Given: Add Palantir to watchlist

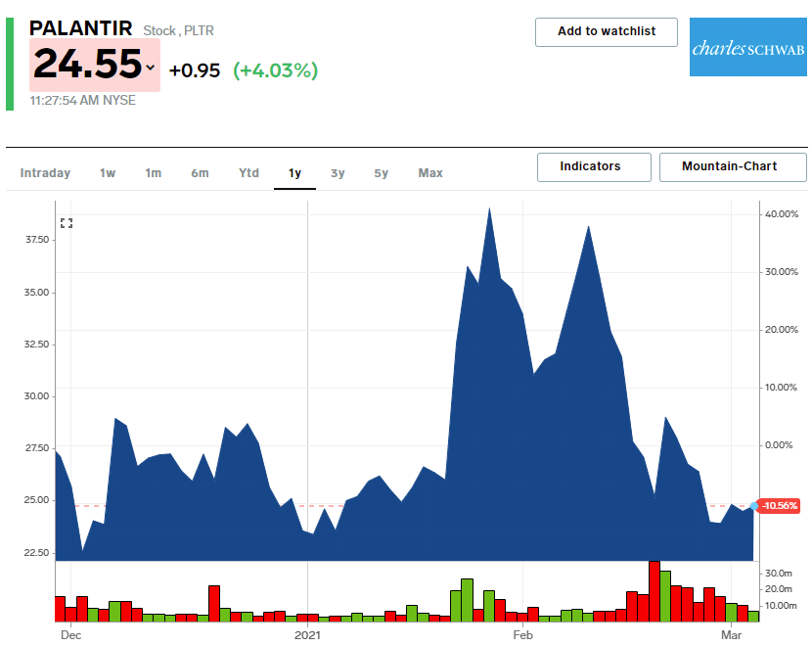Looking at the screenshot, I should pos(607,32).
